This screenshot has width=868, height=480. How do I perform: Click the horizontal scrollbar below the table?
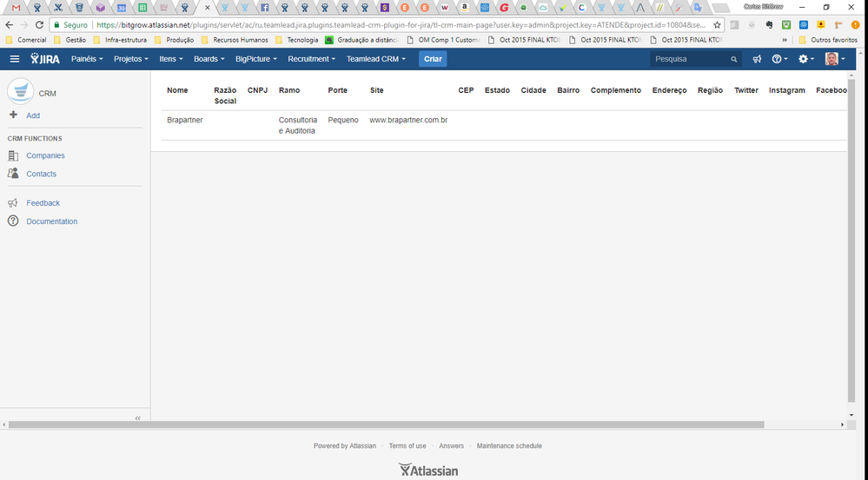pos(386,424)
